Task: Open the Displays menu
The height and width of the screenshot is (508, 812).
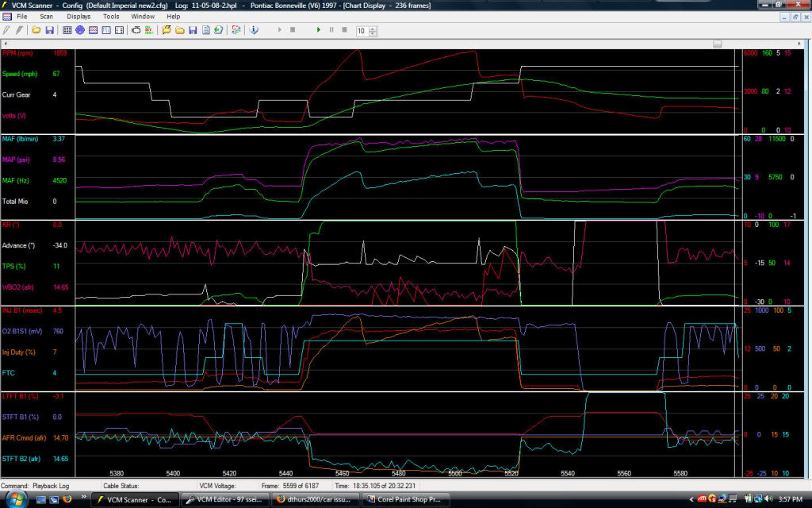Action: pyautogui.click(x=79, y=17)
